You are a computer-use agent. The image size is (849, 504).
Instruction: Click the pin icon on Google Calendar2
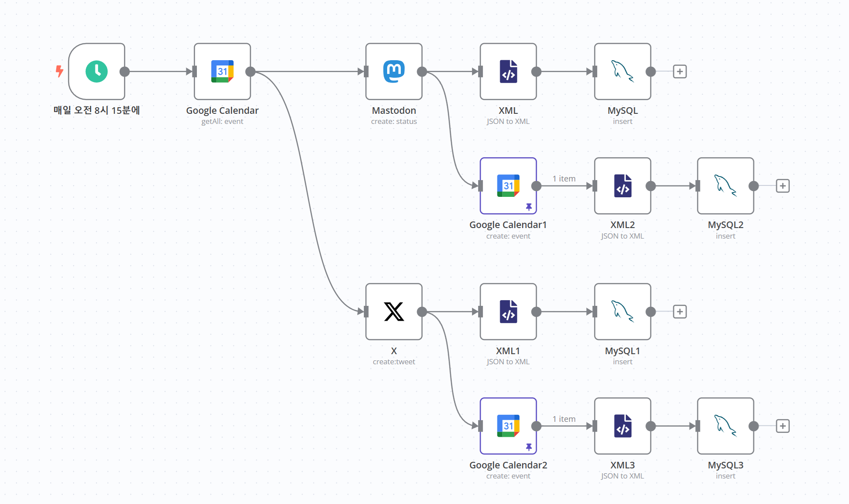(x=529, y=447)
